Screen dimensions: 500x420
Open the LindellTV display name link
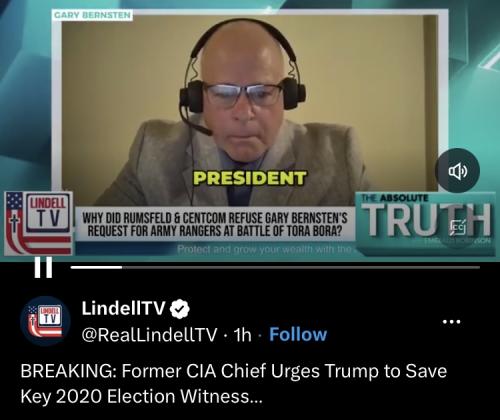[124, 308]
